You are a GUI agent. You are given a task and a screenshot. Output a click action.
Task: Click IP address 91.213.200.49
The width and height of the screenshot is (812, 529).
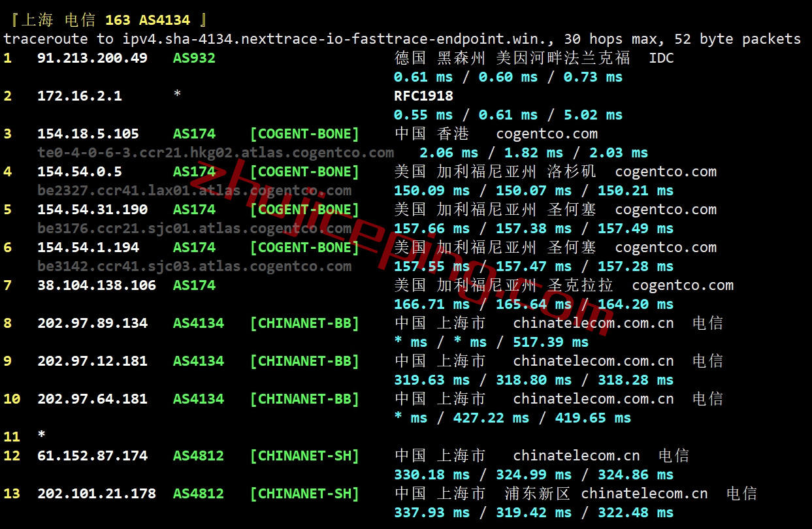coord(92,58)
